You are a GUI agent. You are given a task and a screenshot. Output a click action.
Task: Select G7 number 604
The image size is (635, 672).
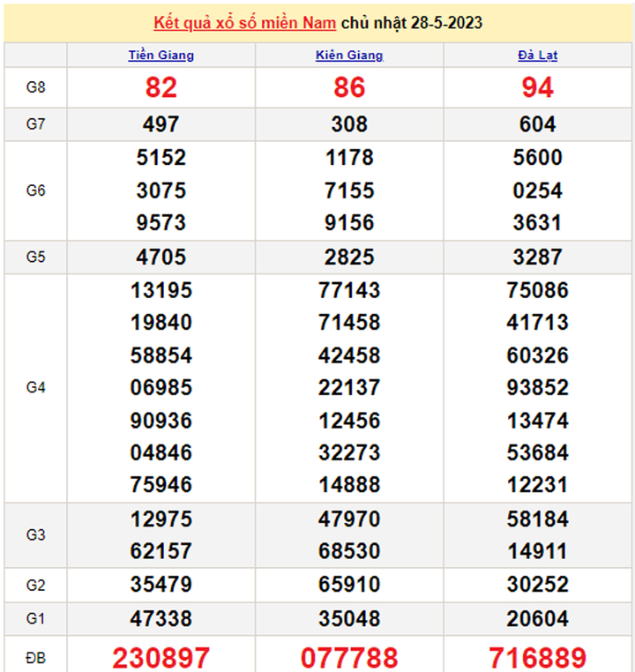click(538, 124)
